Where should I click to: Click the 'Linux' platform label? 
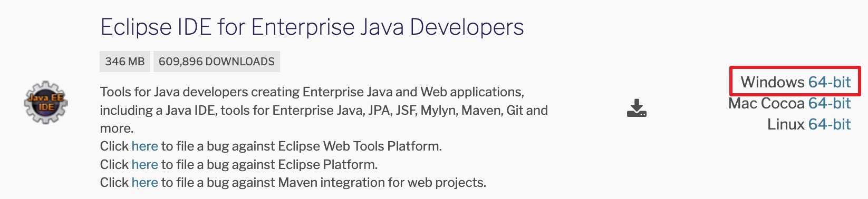click(x=786, y=124)
